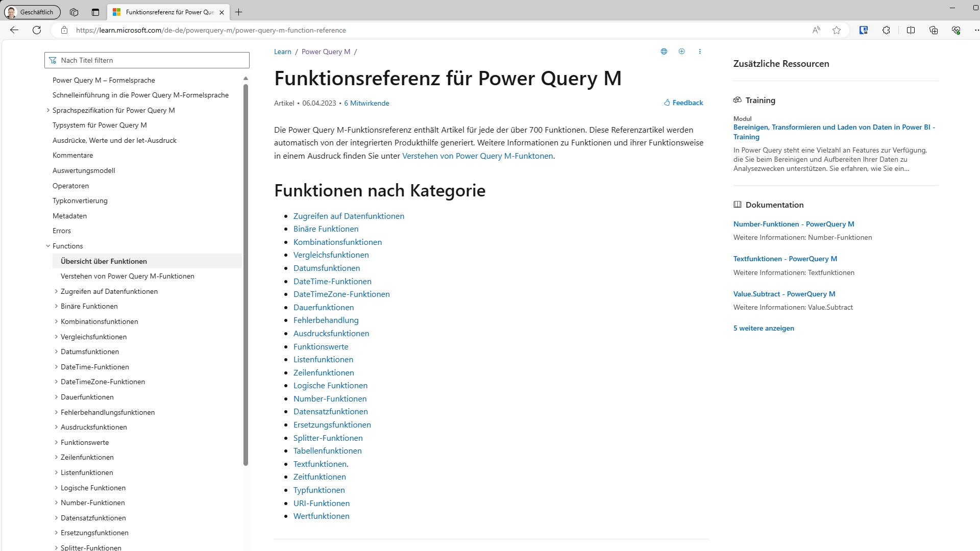Open Kommentare in sidebar
Viewport: 980px width, 551px height.
(72, 155)
